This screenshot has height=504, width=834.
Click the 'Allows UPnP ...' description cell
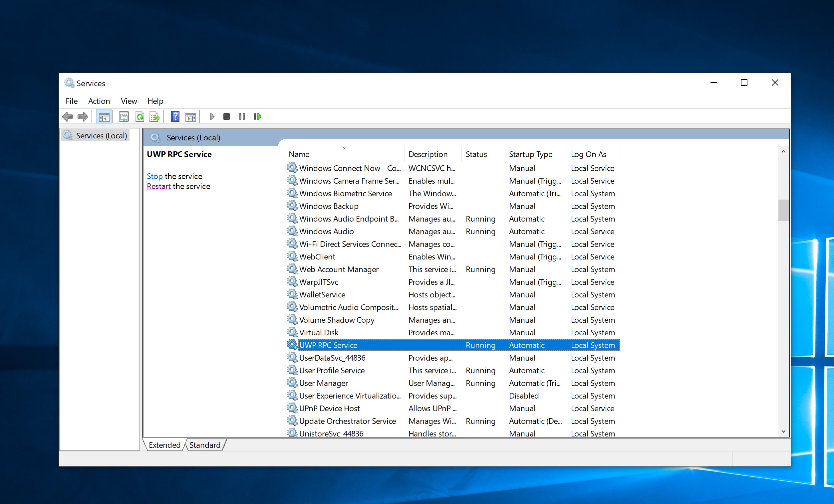click(432, 408)
